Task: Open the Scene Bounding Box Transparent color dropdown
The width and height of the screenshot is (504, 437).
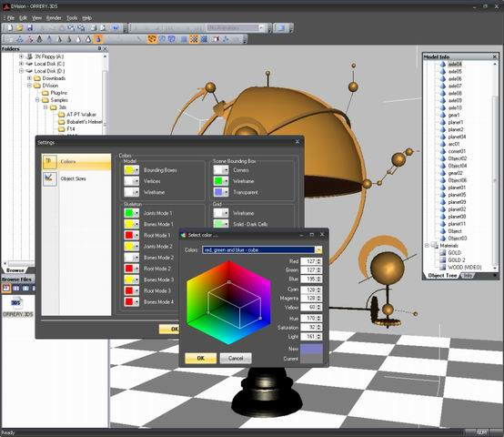Action: (226, 192)
